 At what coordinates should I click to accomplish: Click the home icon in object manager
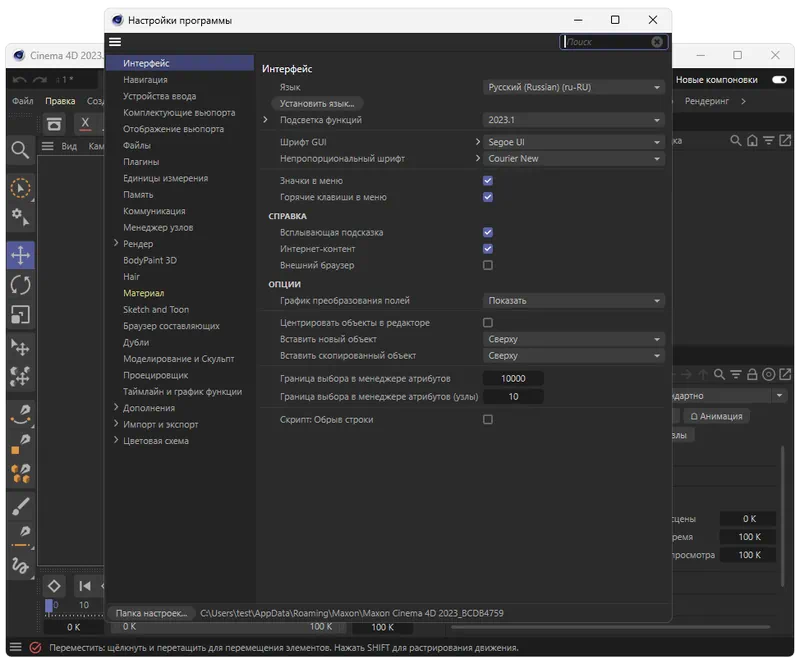tap(752, 140)
